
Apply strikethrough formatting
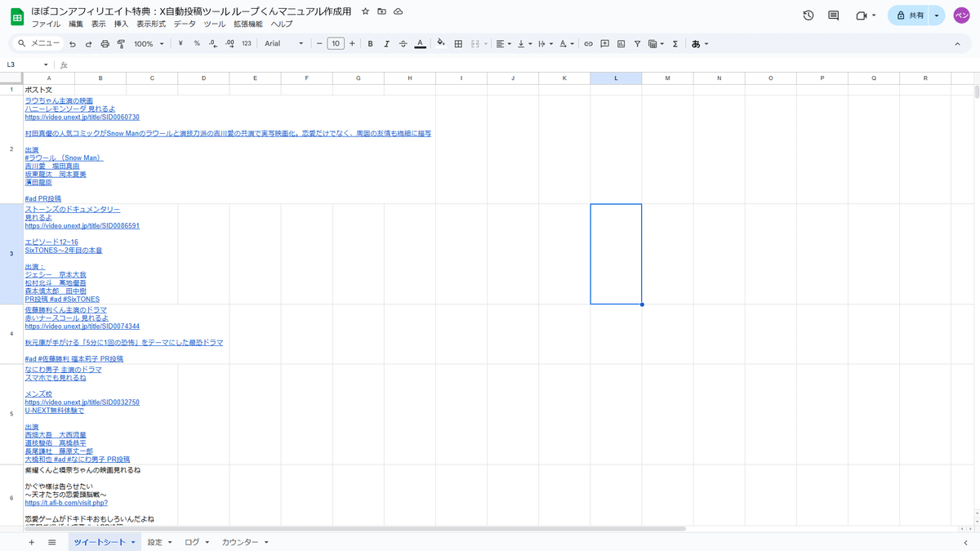tap(403, 44)
